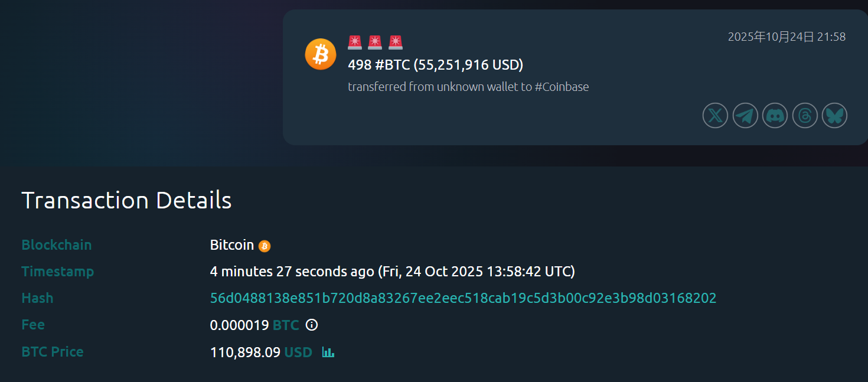Share the alert via Telegram icon
The width and height of the screenshot is (868, 382).
[745, 115]
